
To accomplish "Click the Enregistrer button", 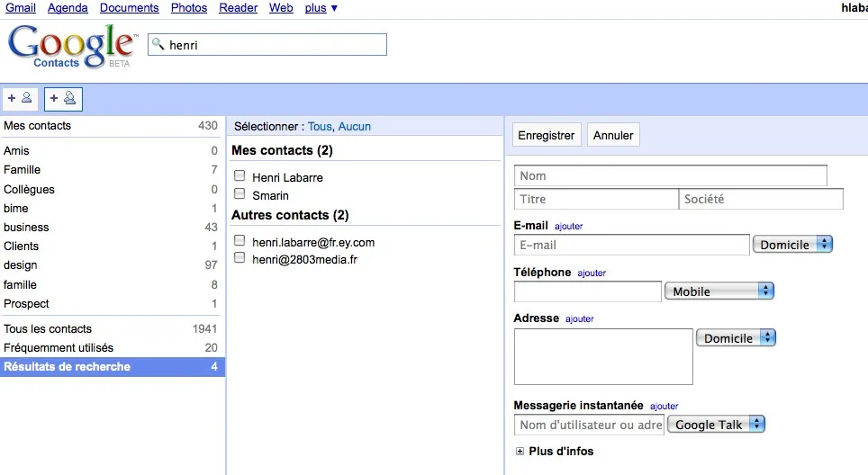I will [x=547, y=135].
